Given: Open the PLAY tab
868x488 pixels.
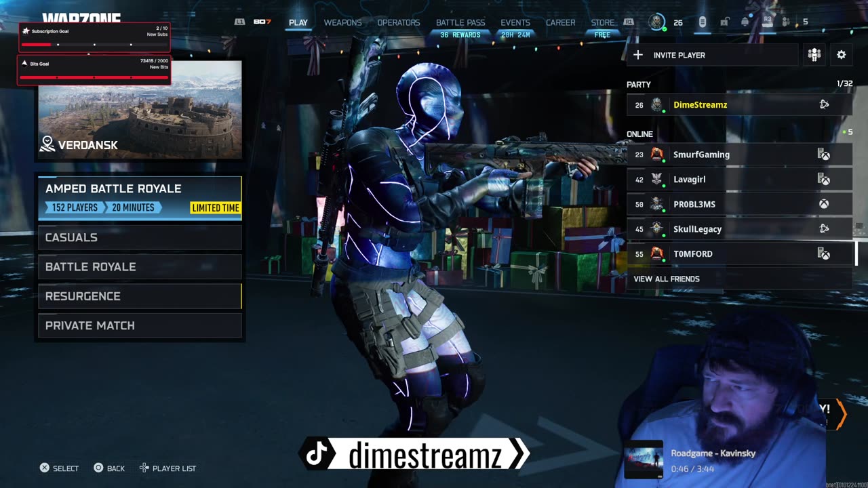Looking at the screenshot, I should pyautogui.click(x=298, y=22).
